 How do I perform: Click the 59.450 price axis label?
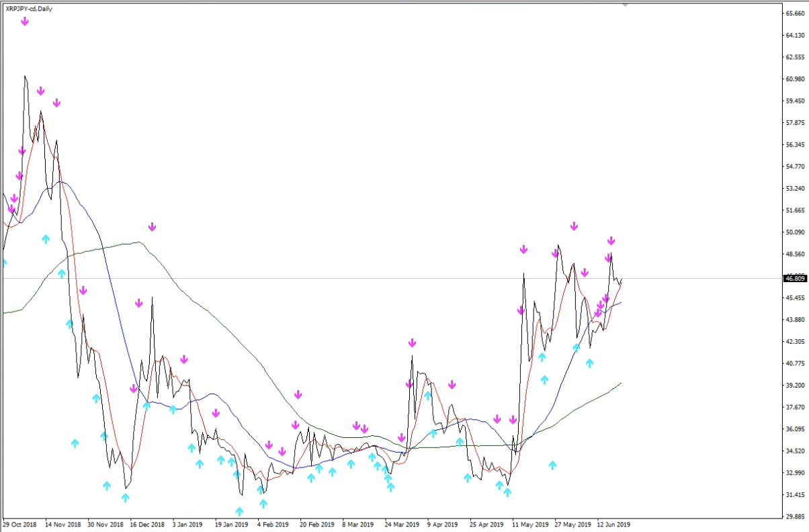[x=795, y=101]
